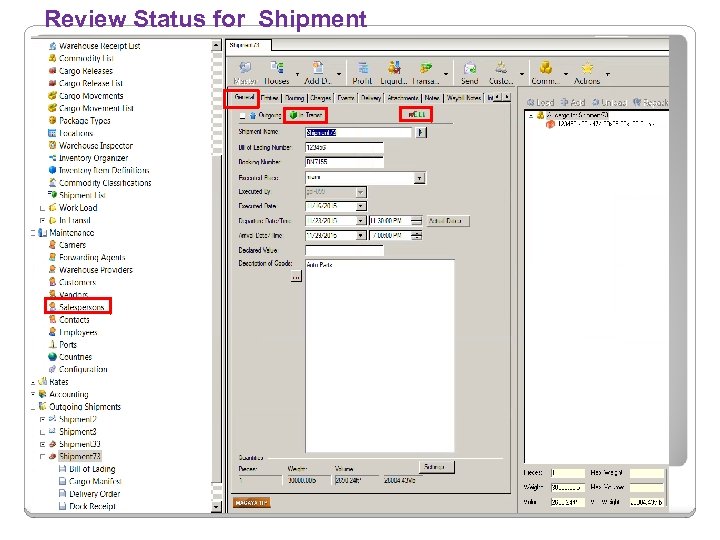
Task: Open the Executed By dropdown
Action: [361, 192]
